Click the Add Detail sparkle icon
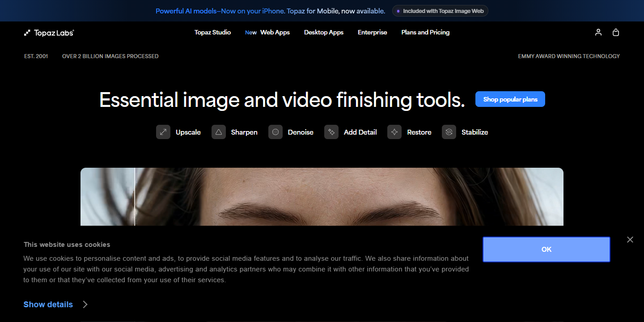Image resolution: width=644 pixels, height=322 pixels. tap(331, 132)
